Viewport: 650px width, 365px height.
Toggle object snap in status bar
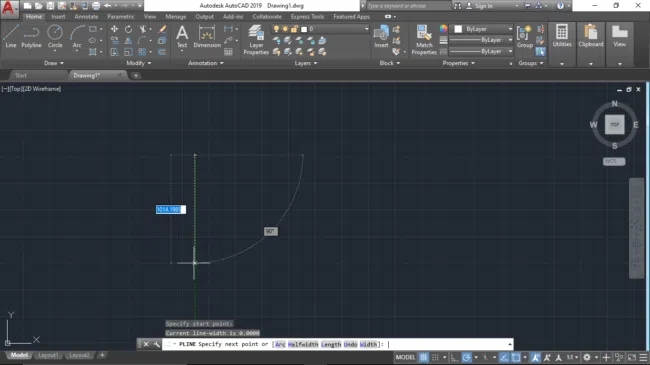tap(516, 357)
